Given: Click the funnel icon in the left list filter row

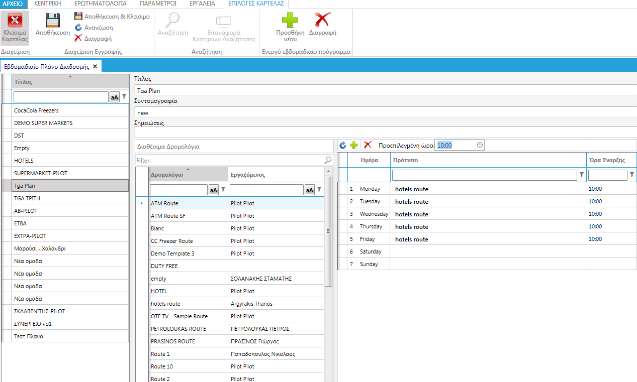Looking at the screenshot, I should 124,97.
